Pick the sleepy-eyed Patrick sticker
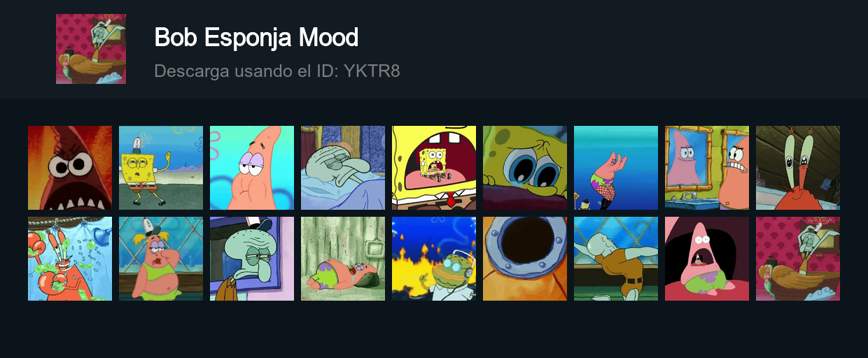This screenshot has width=868, height=358. click(x=252, y=168)
